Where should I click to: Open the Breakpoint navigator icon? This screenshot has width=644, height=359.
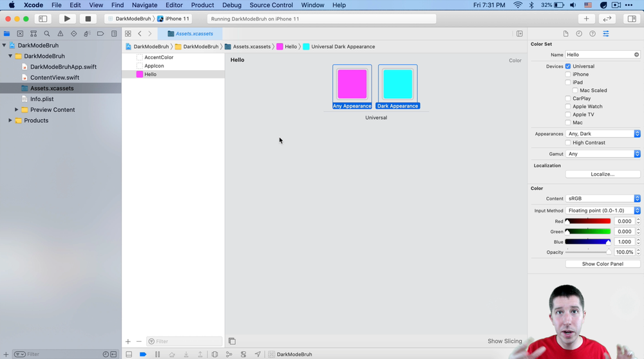100,33
